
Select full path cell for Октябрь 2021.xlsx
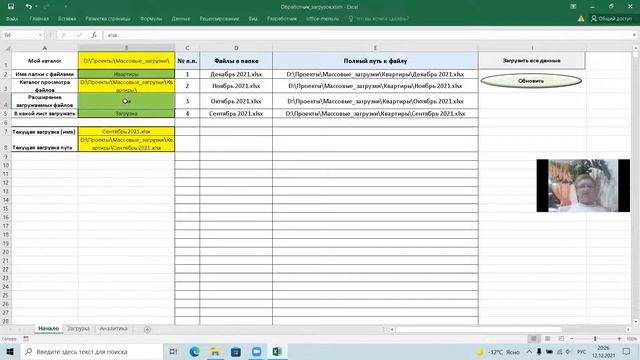pos(375,101)
